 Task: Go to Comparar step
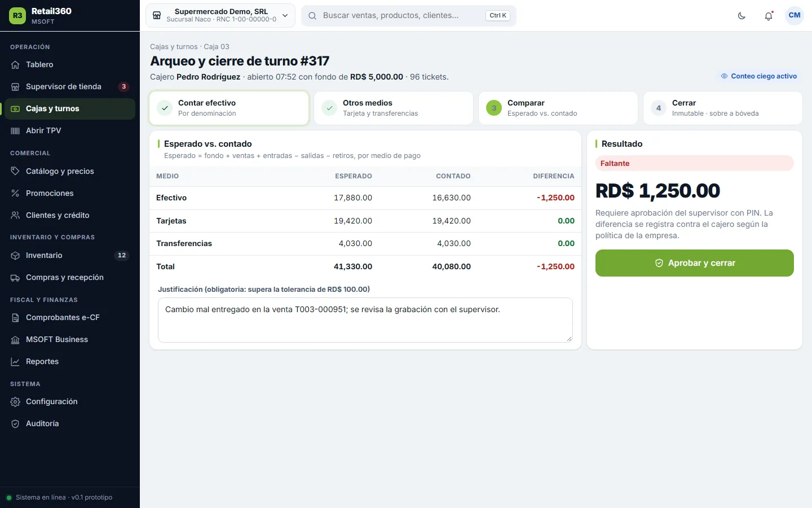[558, 108]
